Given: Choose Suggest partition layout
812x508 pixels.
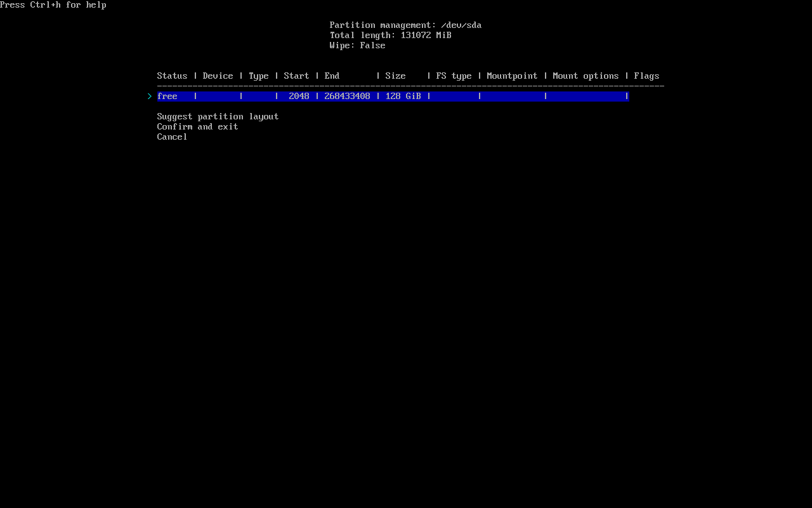Looking at the screenshot, I should pyautogui.click(x=218, y=117).
